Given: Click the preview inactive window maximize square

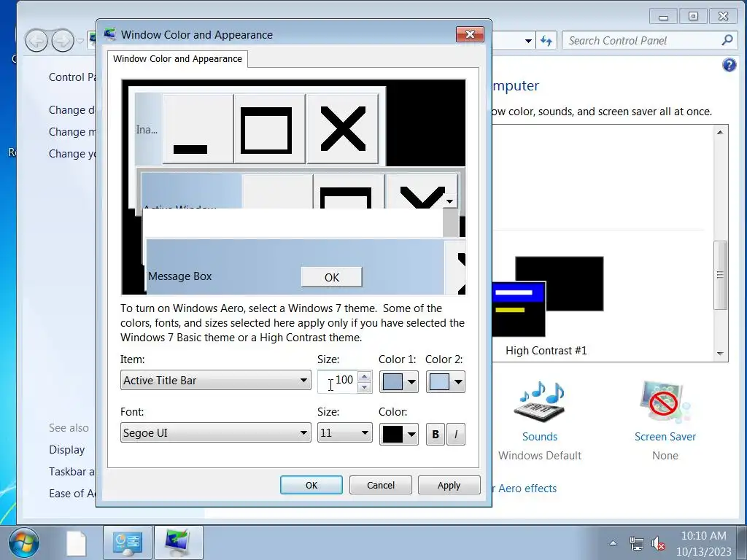Looking at the screenshot, I should point(270,128).
